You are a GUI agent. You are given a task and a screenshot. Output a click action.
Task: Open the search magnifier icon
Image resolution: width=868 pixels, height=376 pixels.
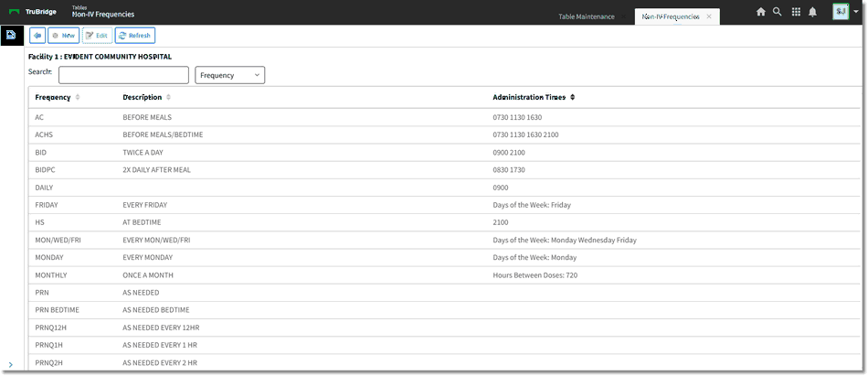[778, 12]
